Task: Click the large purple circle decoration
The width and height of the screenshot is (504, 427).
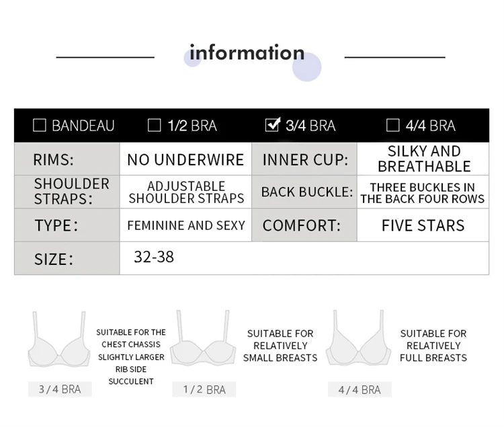Action: click(306, 67)
